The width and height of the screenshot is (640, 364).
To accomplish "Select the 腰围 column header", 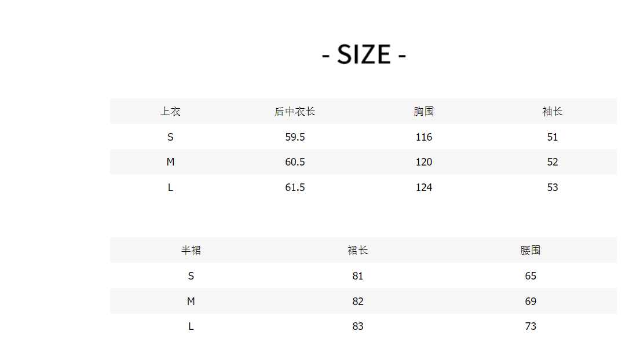I will pyautogui.click(x=531, y=251).
